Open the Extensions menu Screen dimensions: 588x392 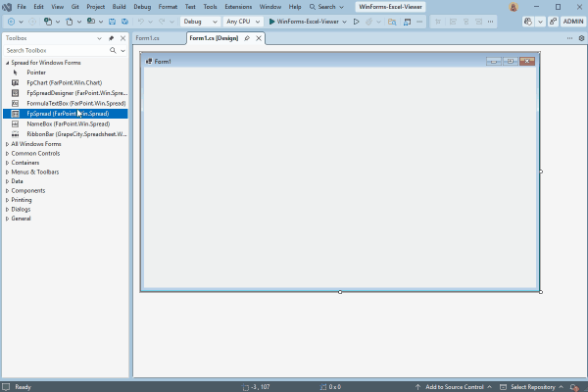(238, 7)
